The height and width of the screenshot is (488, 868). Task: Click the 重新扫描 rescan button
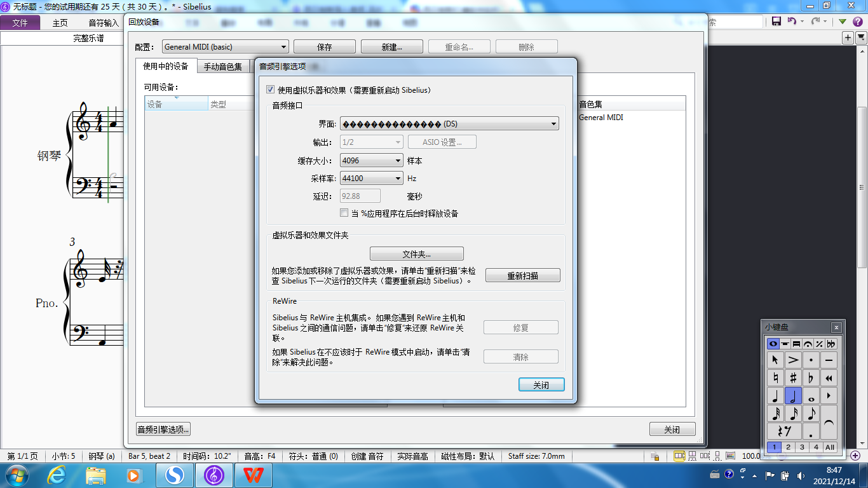click(523, 275)
